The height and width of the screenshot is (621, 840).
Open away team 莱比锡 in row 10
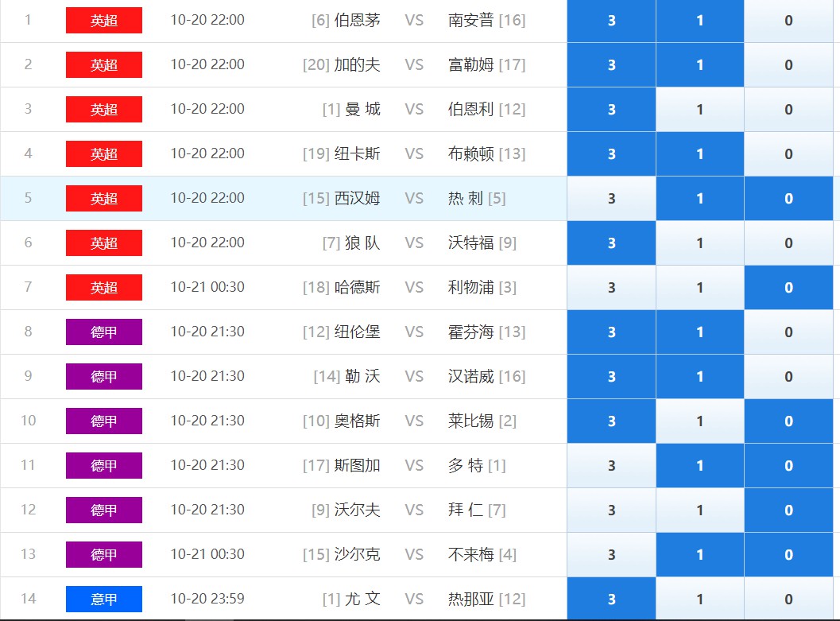tap(471, 421)
